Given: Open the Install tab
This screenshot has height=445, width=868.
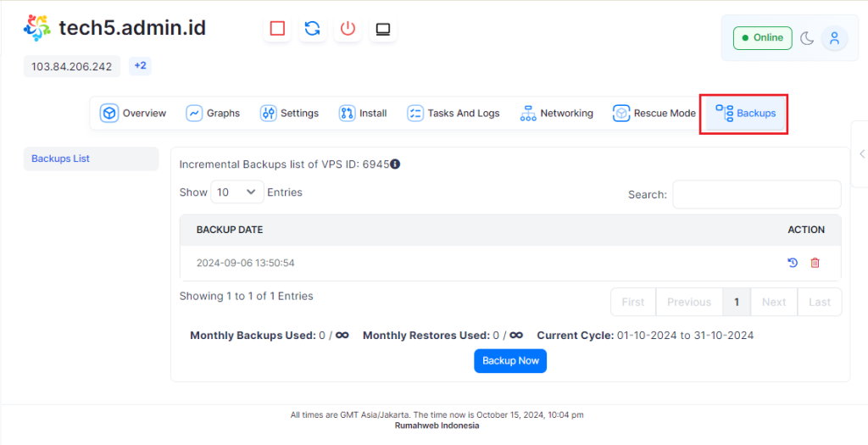Looking at the screenshot, I should coord(363,114).
